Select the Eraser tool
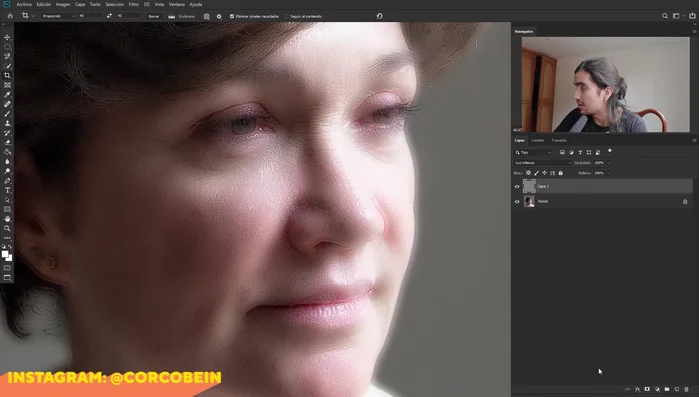 7,143
